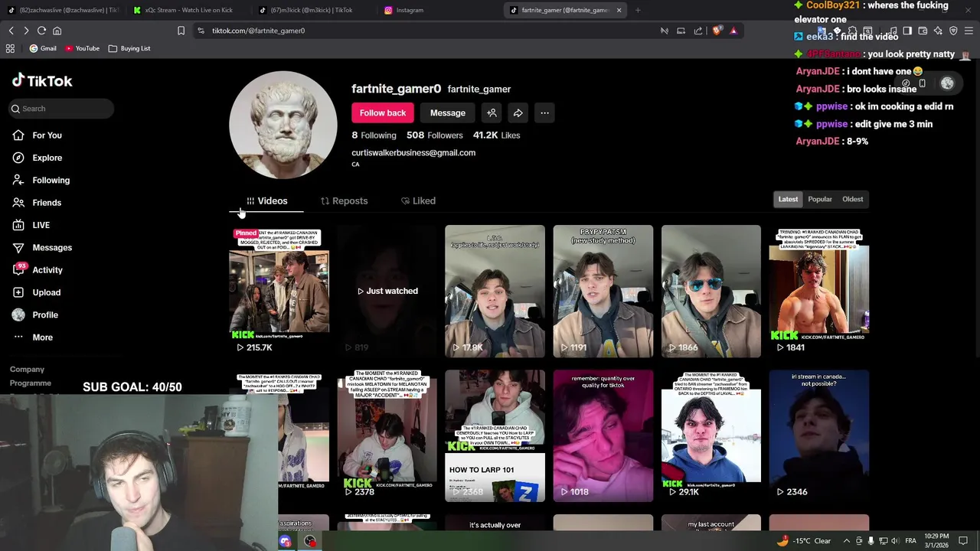The height and width of the screenshot is (551, 980).
Task: Select the Reposts profile tab
Action: point(344,201)
